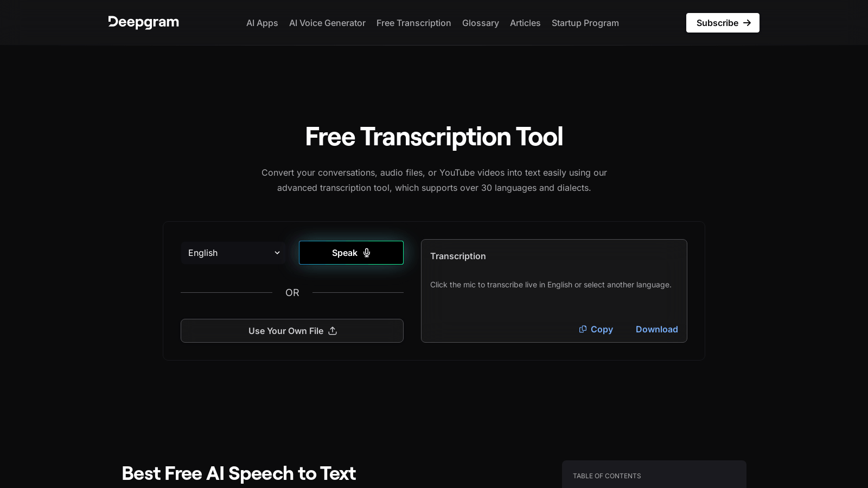Click the copy icon in Transcription panel
The width and height of the screenshot is (868, 488).
coord(583,329)
